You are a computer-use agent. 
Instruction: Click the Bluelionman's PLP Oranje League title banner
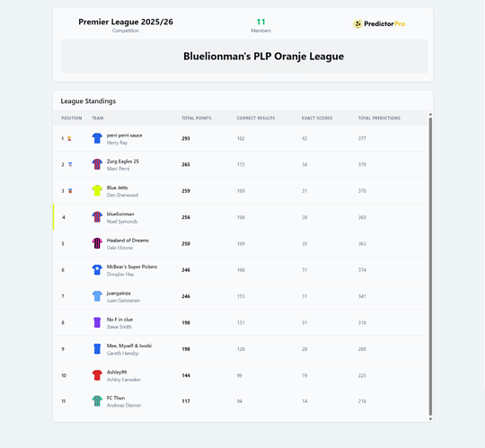click(244, 57)
